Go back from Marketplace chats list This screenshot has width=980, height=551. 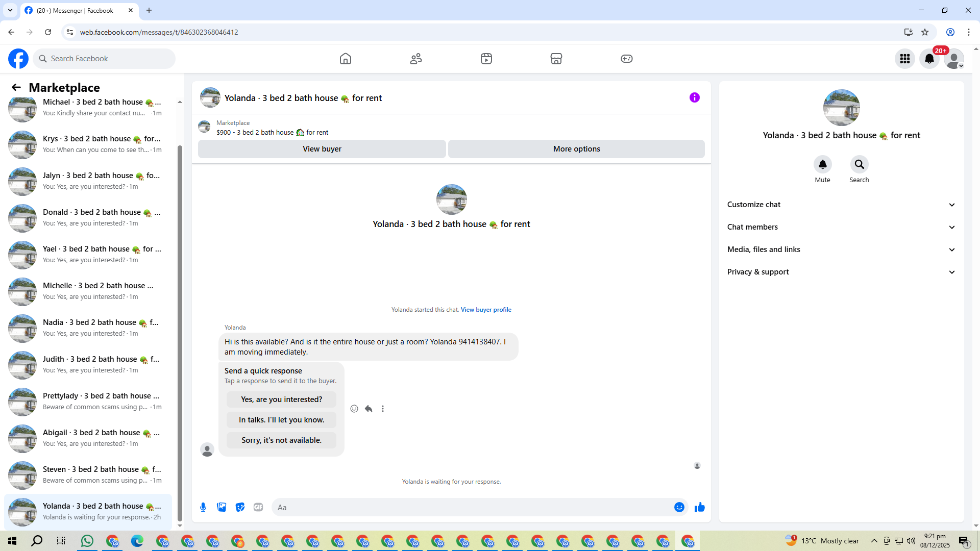[16, 88]
